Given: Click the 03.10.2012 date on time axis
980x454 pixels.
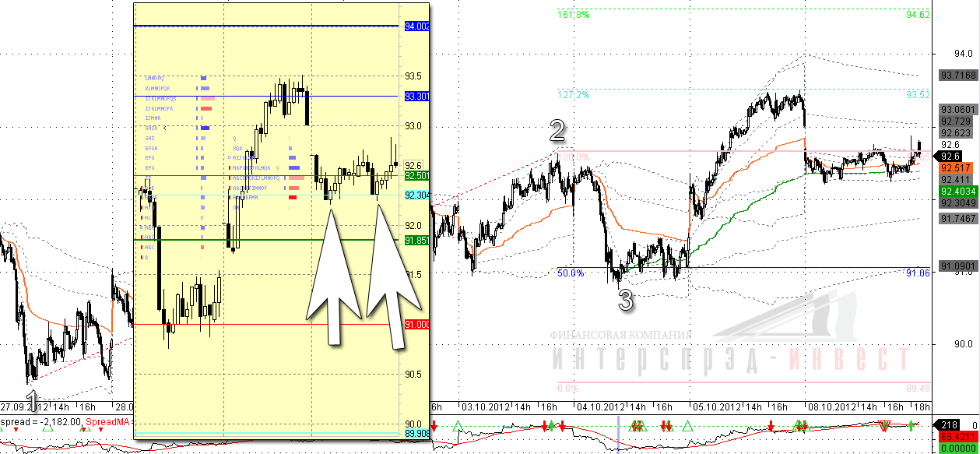Looking at the screenshot, I should [x=486, y=407].
